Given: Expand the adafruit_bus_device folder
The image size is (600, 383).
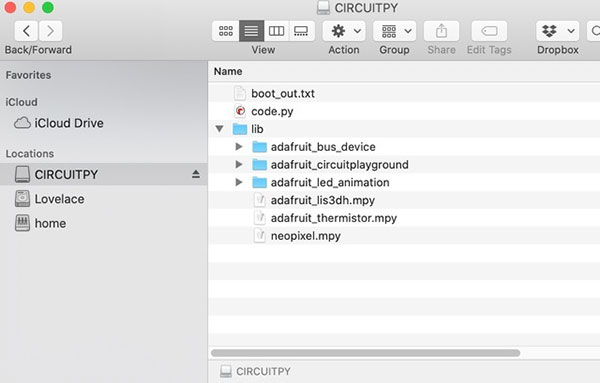Looking at the screenshot, I should pyautogui.click(x=239, y=147).
